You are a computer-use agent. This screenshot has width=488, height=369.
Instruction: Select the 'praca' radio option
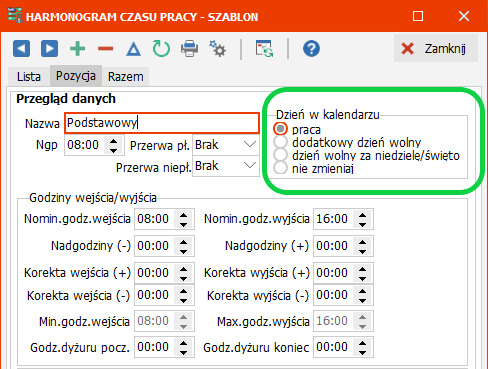pos(280,129)
